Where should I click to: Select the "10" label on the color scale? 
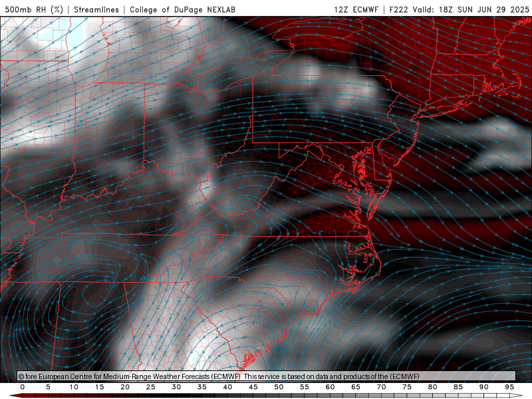tap(74, 387)
